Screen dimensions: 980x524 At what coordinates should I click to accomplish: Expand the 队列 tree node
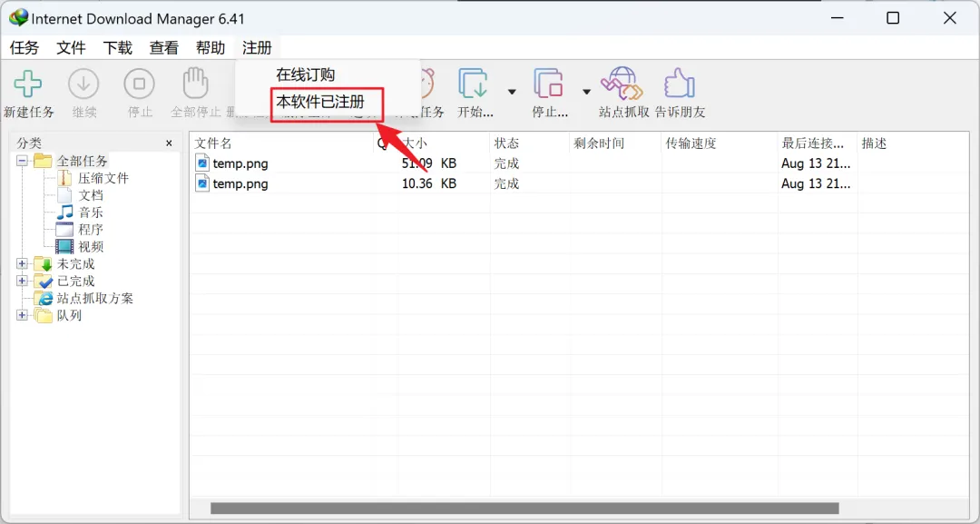[x=20, y=315]
